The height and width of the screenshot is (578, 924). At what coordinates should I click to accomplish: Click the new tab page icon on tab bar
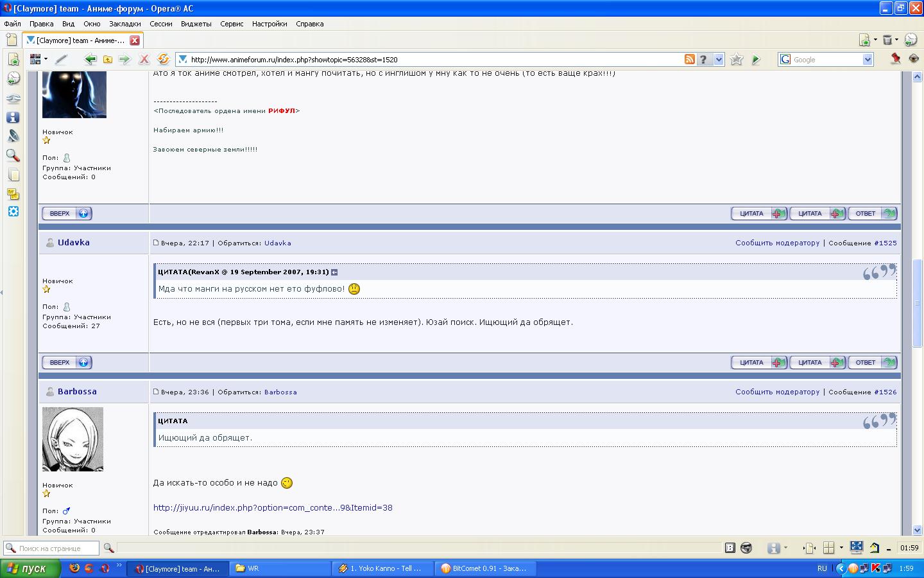point(11,40)
